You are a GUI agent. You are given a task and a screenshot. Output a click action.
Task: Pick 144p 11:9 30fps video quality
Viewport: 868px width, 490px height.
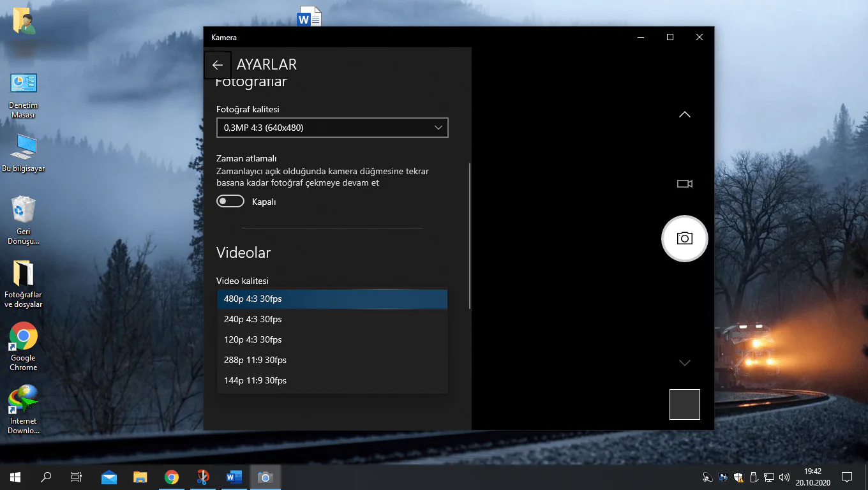(332, 380)
